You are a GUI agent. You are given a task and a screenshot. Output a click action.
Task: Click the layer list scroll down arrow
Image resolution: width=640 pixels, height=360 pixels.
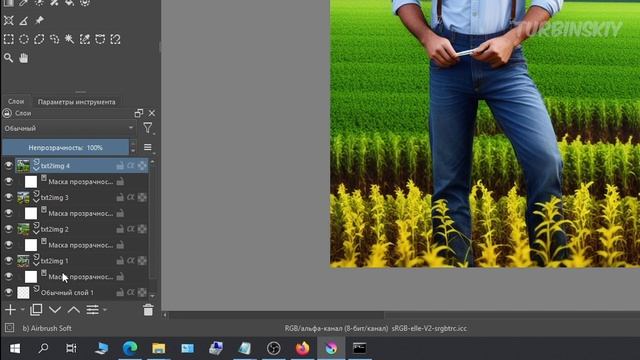[x=152, y=296]
